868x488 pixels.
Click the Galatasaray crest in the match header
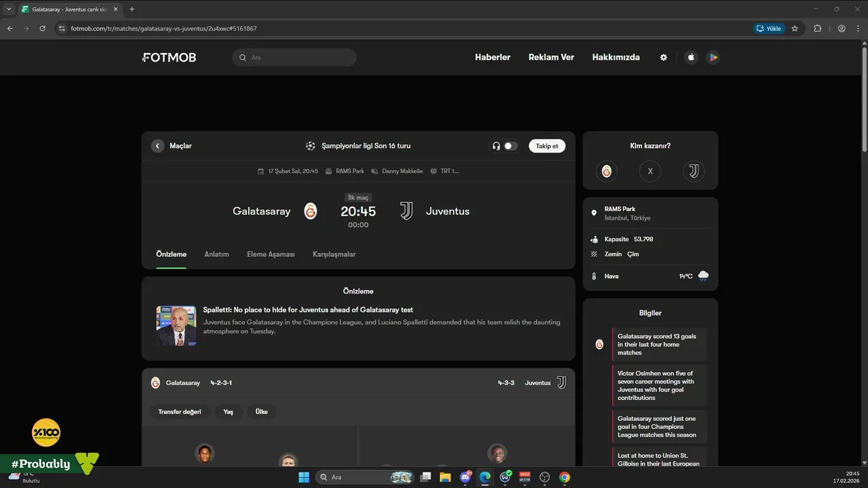coord(311,211)
